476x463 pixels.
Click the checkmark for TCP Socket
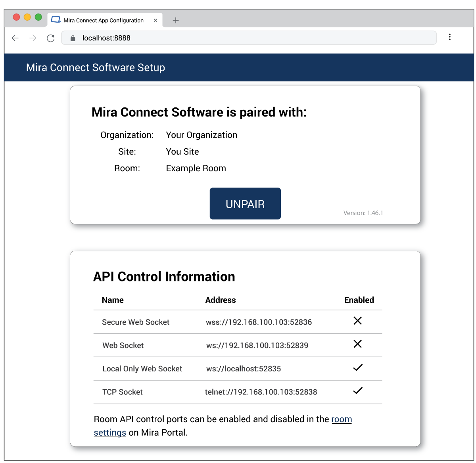(357, 391)
